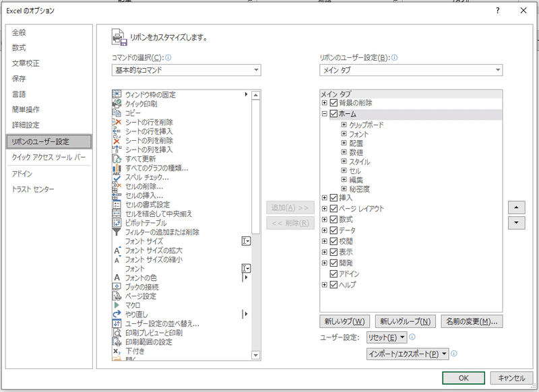Click the フィルターの追加または削除 funnel icon
The height and width of the screenshot is (392, 539).
tap(117, 232)
